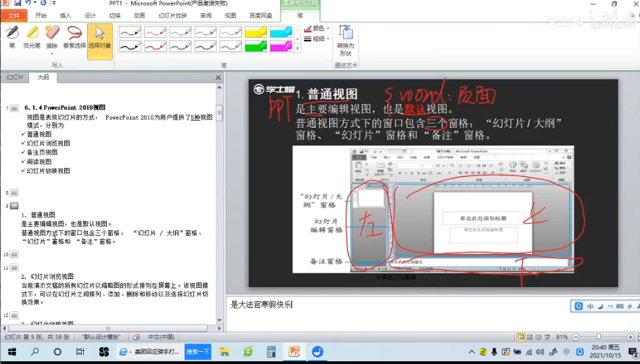Pick the thin blue pen style
This screenshot has height=364, width=640.
click(x=180, y=32)
